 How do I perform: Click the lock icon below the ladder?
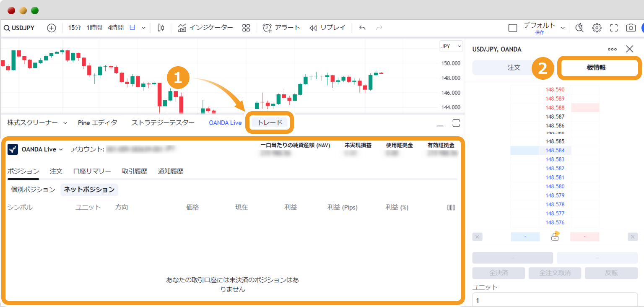click(555, 236)
